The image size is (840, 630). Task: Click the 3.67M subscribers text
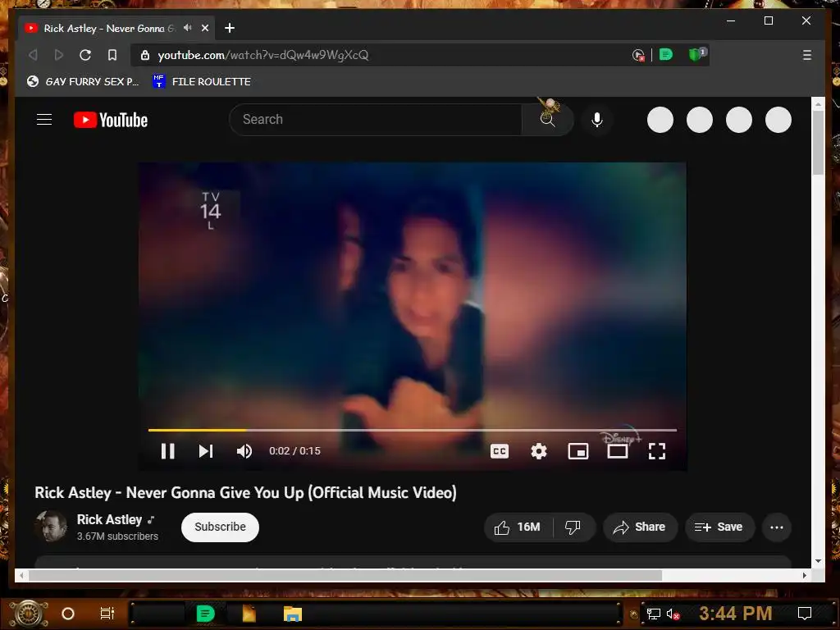117,536
